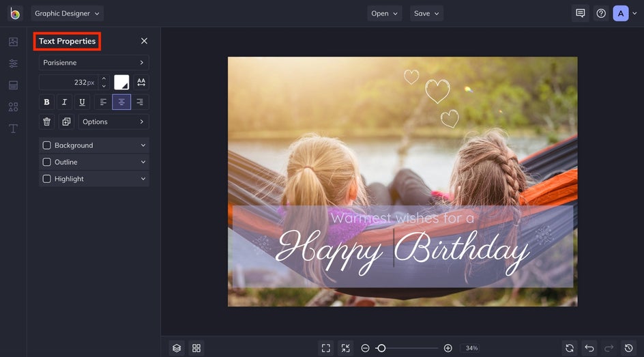Increase font size with up arrow
This screenshot has width=644, height=357.
(104, 78)
